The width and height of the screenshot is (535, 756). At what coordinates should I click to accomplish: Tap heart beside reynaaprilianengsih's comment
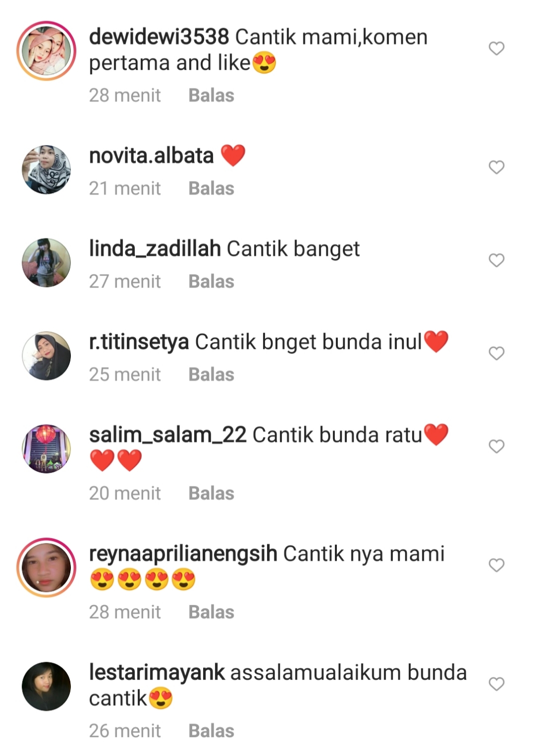(x=496, y=565)
